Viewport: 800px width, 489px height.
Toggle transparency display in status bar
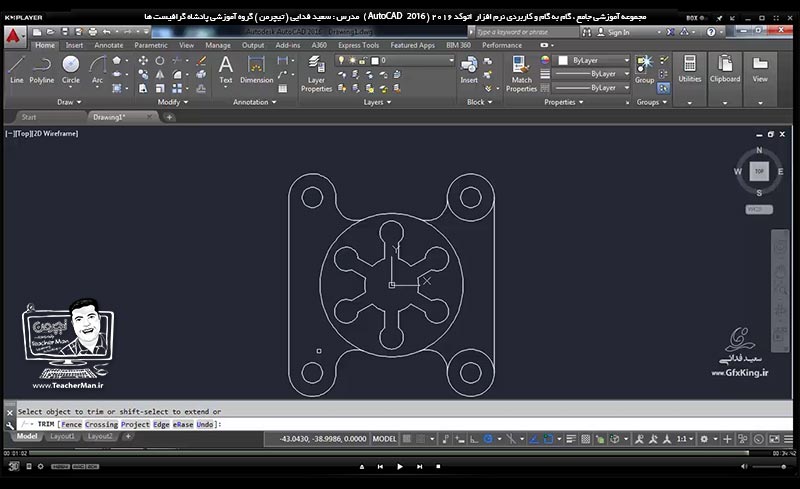tap(586, 439)
